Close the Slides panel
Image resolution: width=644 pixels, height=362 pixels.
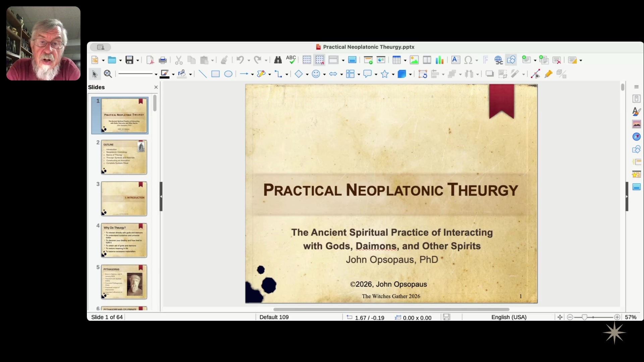tap(156, 87)
